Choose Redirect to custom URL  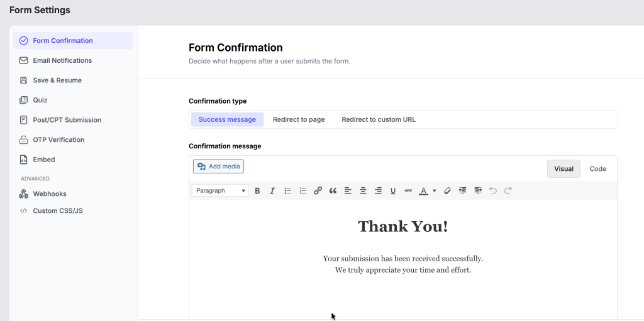coord(379,119)
